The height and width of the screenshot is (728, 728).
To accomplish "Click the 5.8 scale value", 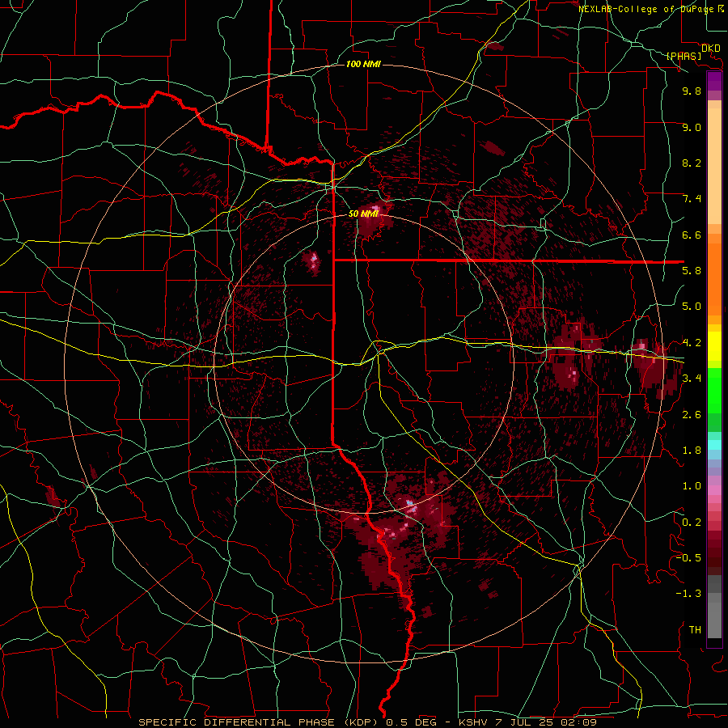I will [692, 270].
